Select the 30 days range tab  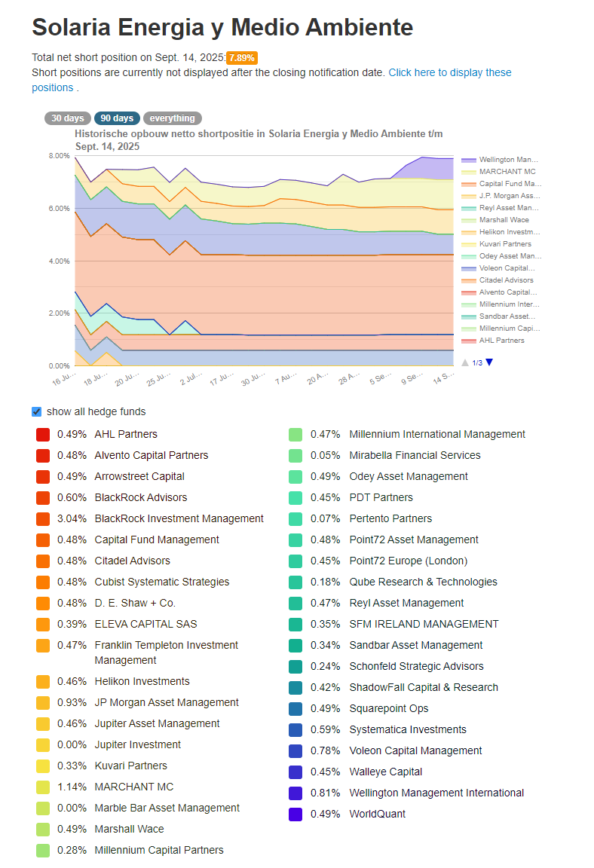[68, 118]
